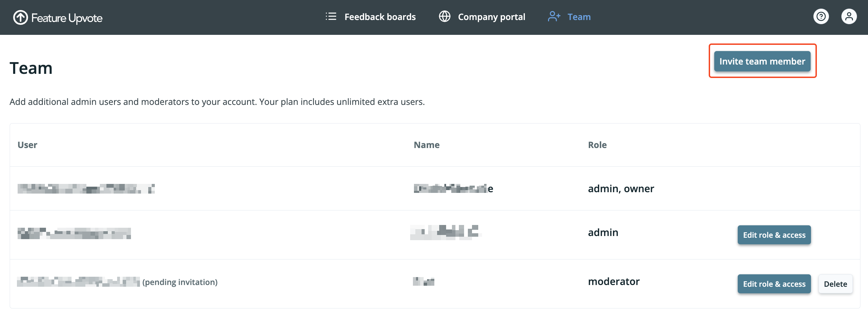
Task: Click the Feature Upvote wordmark text
Action: point(67,18)
